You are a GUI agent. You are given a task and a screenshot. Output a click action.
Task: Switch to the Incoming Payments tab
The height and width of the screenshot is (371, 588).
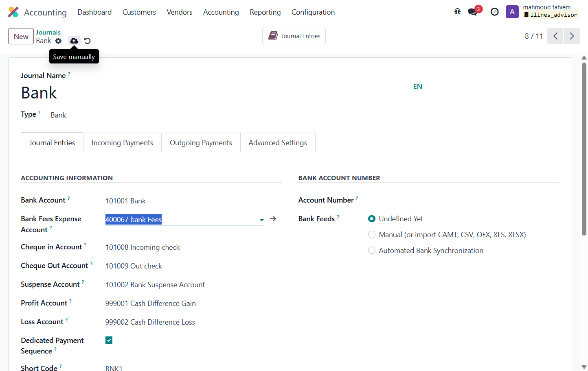[122, 143]
